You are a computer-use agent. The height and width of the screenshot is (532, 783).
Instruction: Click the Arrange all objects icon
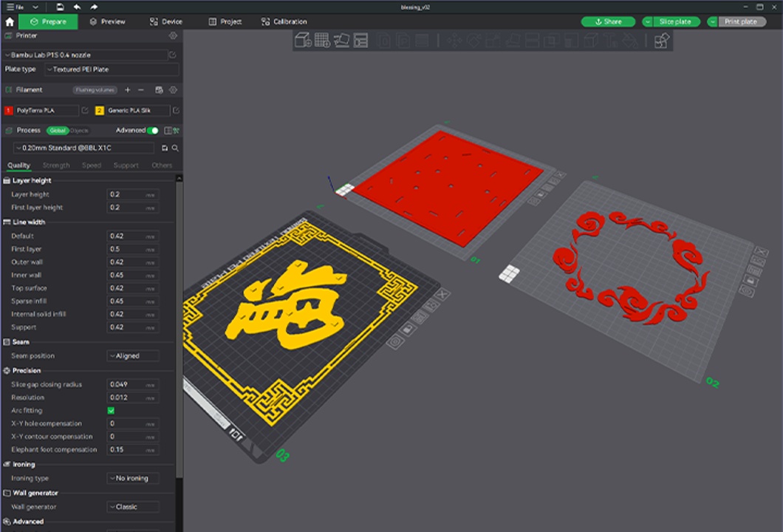click(360, 40)
